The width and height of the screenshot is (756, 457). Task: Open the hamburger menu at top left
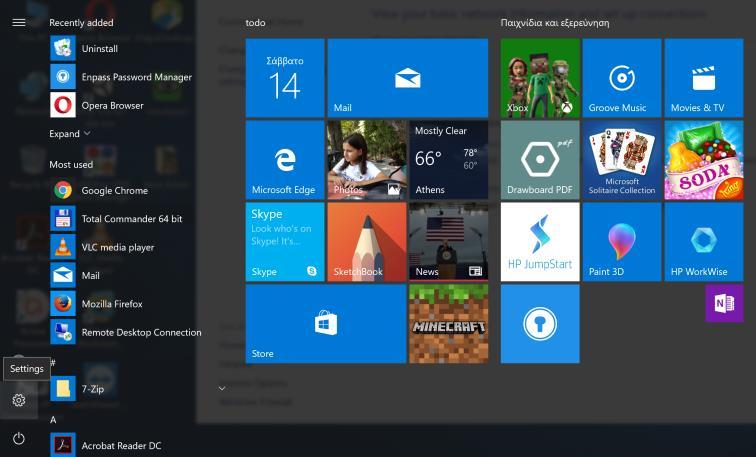(19, 22)
